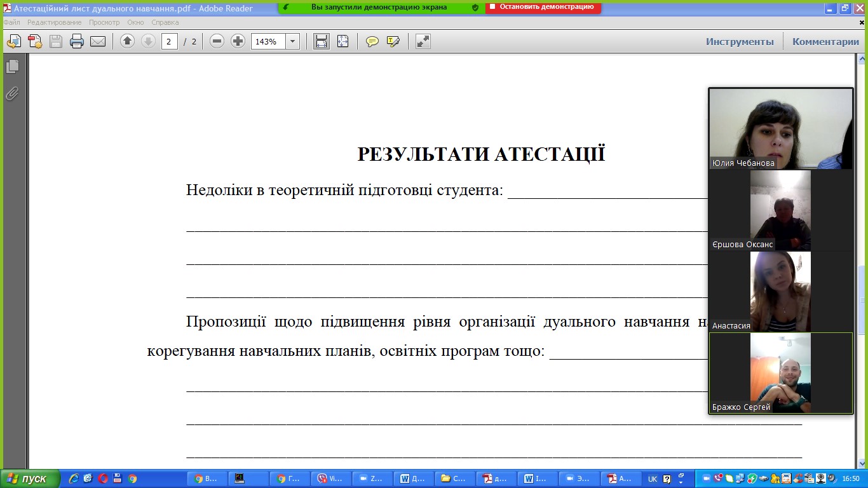Viewport: 868px width, 488px height.
Task: Zoom in with the plus button
Action: pos(238,41)
